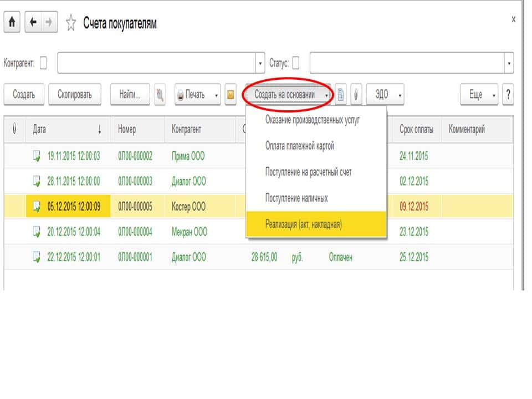The width and height of the screenshot is (532, 399).
Task: Click the cancel search magnifier icon
Action: [160, 95]
